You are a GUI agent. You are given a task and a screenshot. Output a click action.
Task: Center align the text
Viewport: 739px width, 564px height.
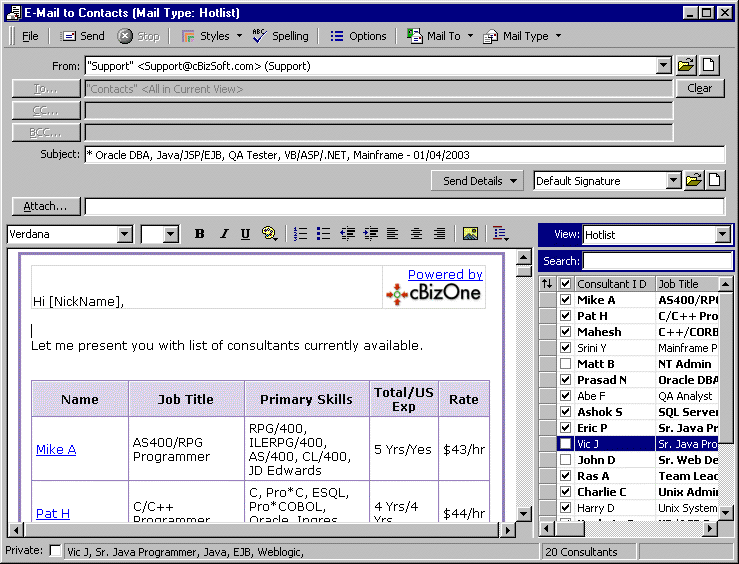tap(416, 234)
